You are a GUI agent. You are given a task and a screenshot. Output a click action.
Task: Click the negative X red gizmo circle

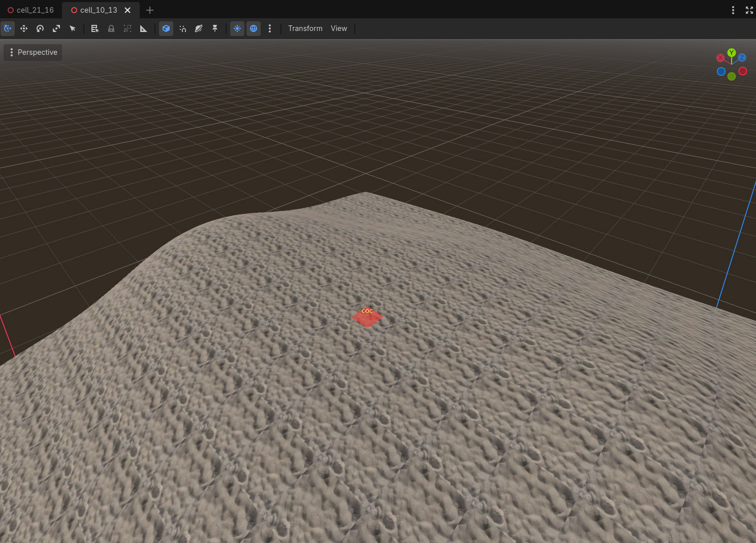[x=743, y=71]
